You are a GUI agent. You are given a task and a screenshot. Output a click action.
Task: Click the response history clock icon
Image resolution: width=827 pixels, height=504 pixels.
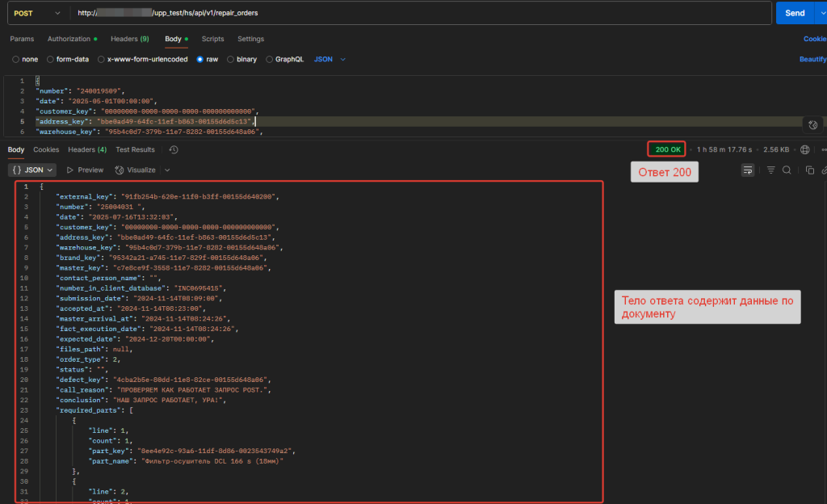[174, 149]
